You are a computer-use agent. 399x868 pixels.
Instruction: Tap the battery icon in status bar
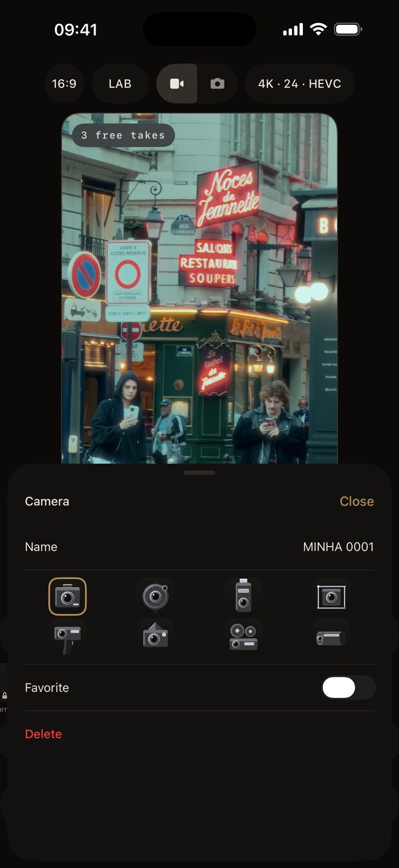(x=348, y=29)
